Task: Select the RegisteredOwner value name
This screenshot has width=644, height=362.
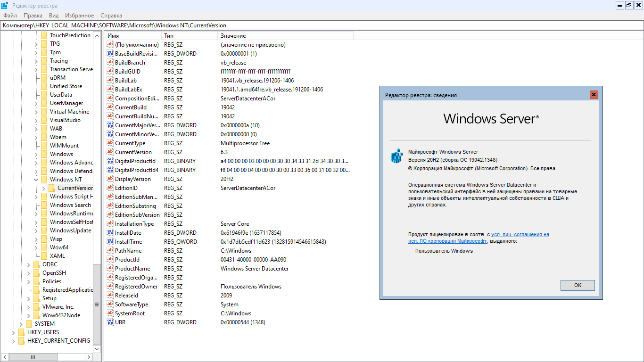Action: click(x=136, y=287)
